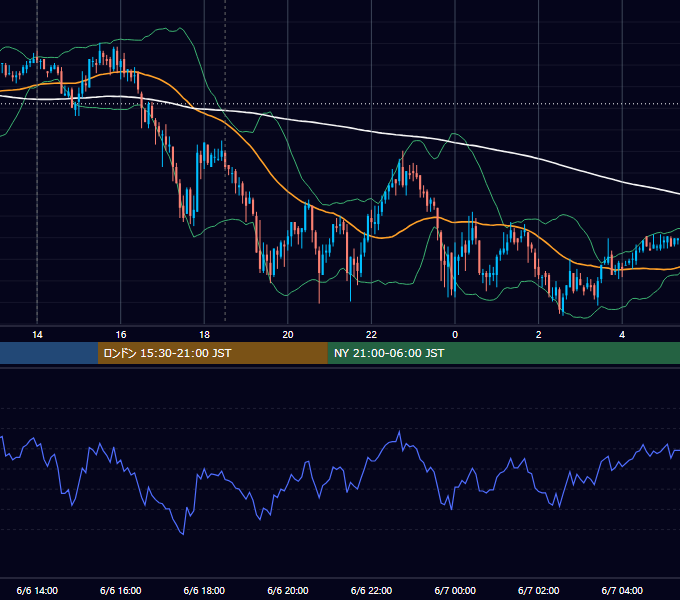
Task: Select the NY 21:00-06:00 JST session bar
Action: click(x=503, y=353)
